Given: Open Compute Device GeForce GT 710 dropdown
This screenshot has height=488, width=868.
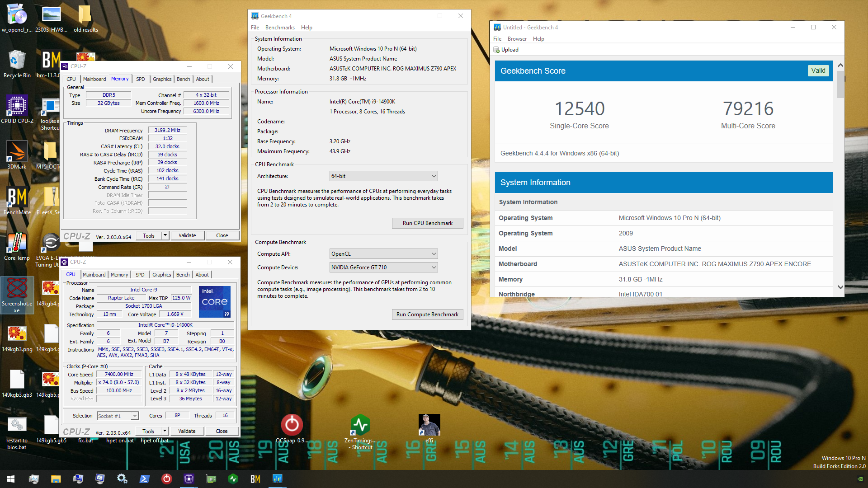Looking at the screenshot, I should pos(383,267).
